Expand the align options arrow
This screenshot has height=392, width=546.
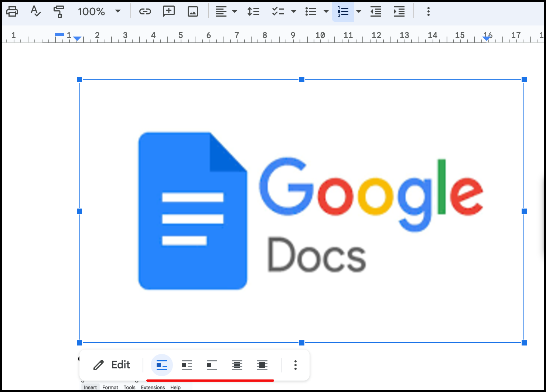click(235, 11)
